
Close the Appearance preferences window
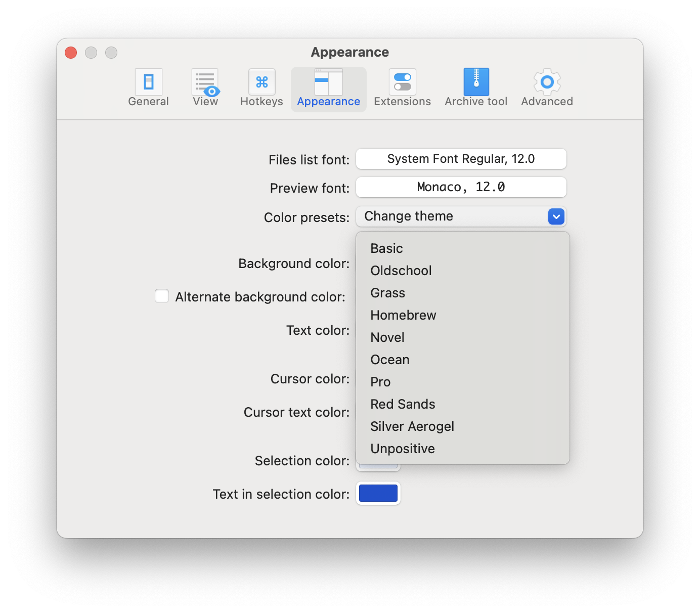click(71, 53)
